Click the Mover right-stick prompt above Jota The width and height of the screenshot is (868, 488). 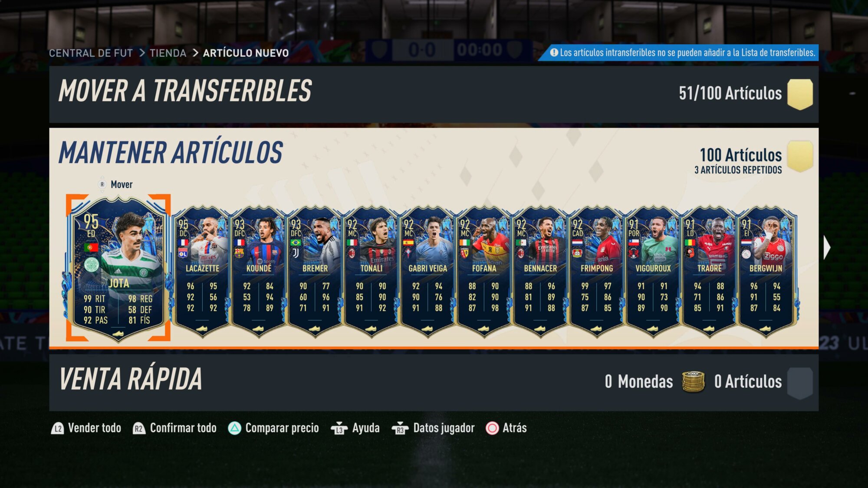(116, 184)
